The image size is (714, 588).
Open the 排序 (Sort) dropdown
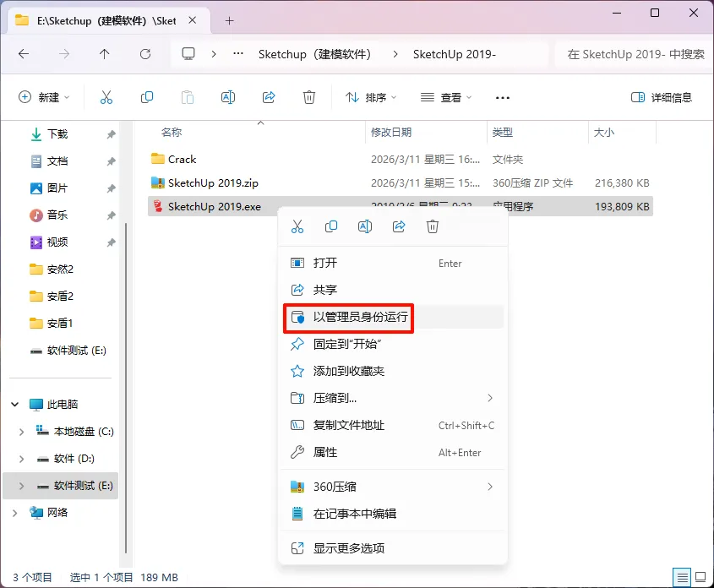pos(371,97)
